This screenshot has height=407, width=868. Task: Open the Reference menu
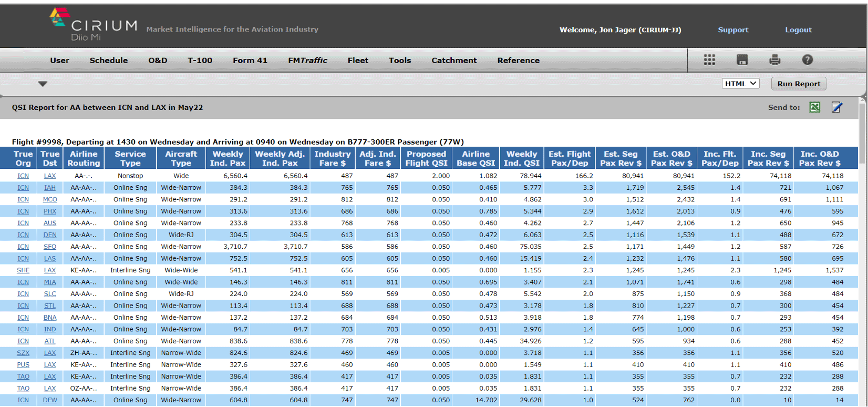[518, 60]
